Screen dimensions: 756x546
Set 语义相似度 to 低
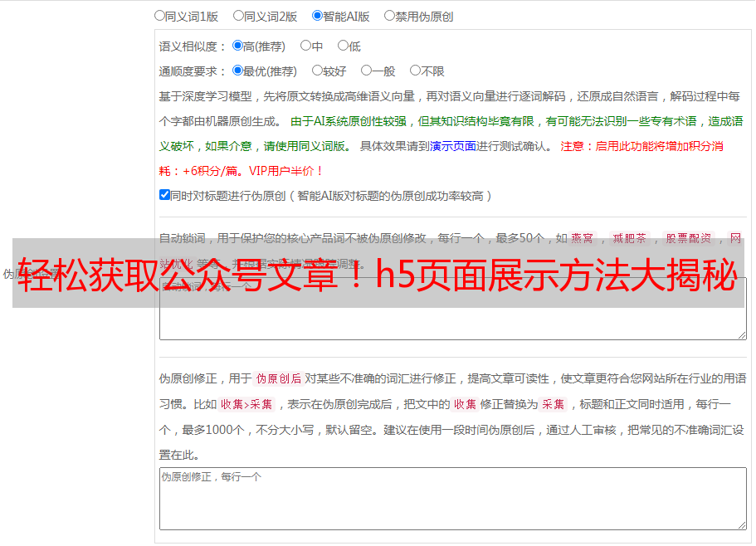pyautogui.click(x=343, y=46)
